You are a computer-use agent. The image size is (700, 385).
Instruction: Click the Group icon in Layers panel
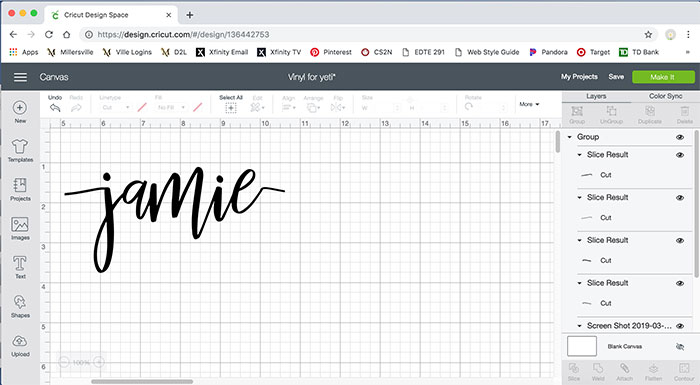577,111
